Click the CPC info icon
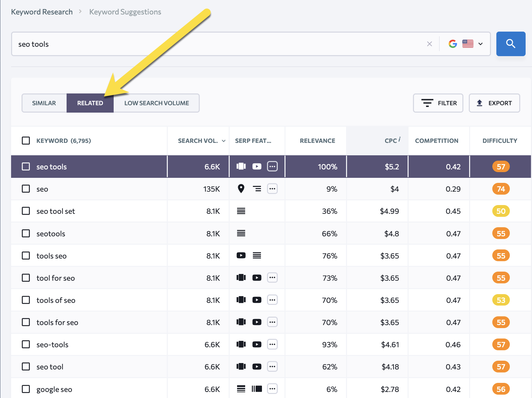532x398 pixels. point(400,139)
